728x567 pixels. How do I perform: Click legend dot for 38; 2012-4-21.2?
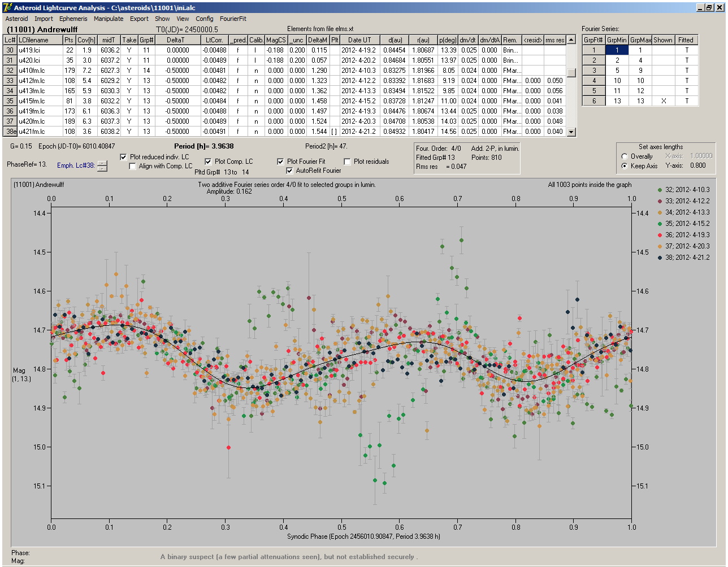point(660,258)
